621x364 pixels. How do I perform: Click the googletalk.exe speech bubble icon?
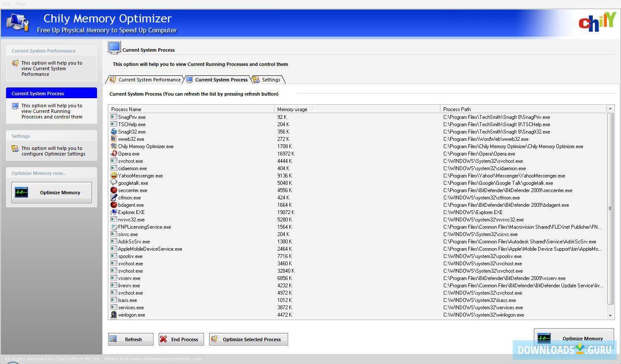[114, 183]
